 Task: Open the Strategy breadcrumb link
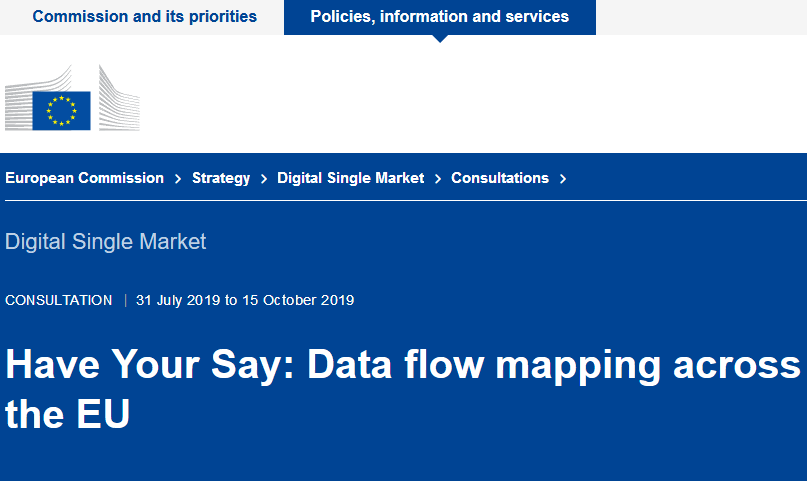pos(221,178)
